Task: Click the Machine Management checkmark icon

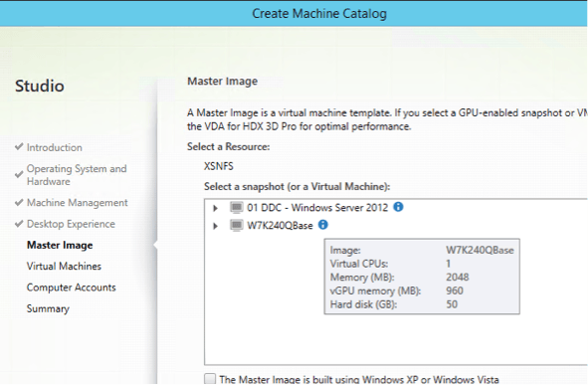Action: [x=19, y=202]
